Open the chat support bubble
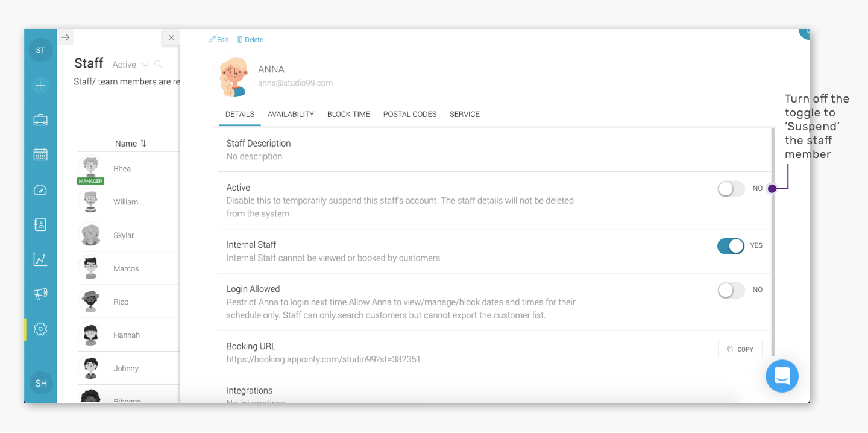The width and height of the screenshot is (868, 433). pyautogui.click(x=782, y=376)
